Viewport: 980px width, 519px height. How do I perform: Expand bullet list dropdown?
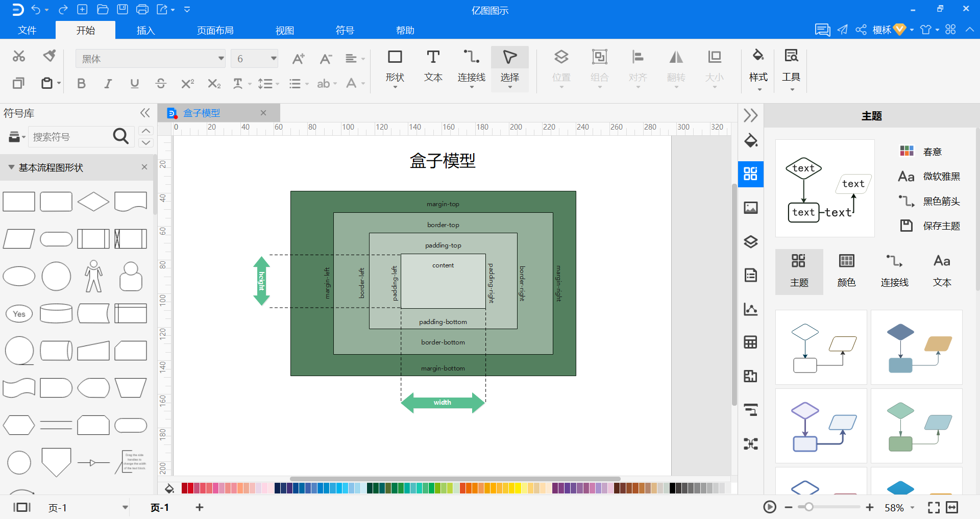tap(307, 84)
